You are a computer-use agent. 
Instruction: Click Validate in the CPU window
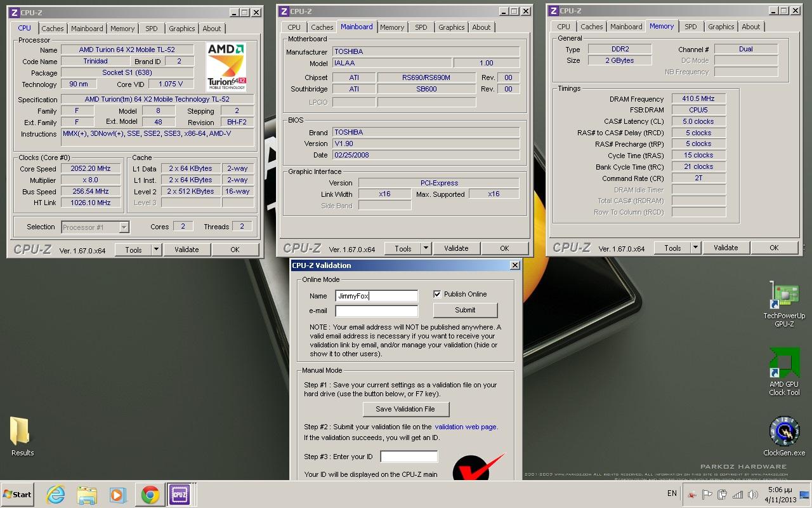coord(187,250)
